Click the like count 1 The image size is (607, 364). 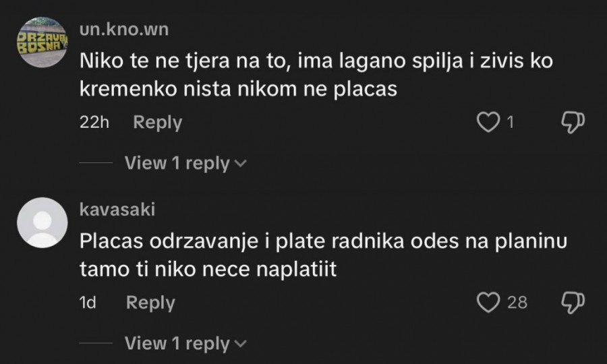511,122
